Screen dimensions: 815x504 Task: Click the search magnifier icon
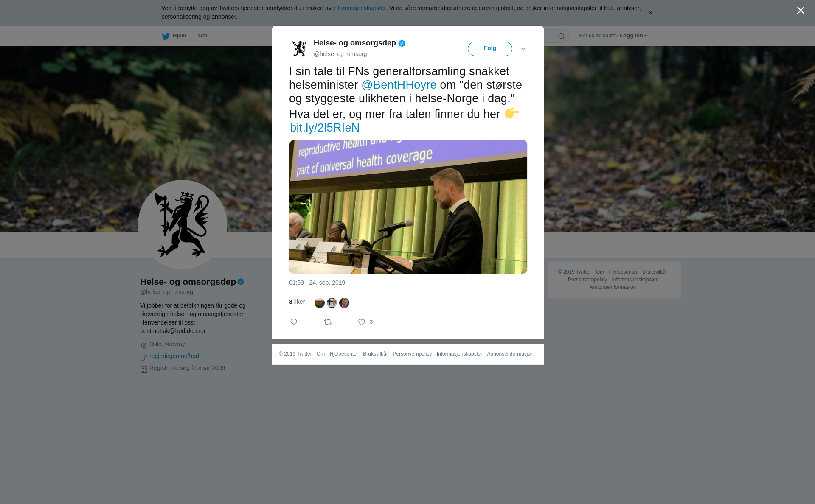click(x=562, y=36)
